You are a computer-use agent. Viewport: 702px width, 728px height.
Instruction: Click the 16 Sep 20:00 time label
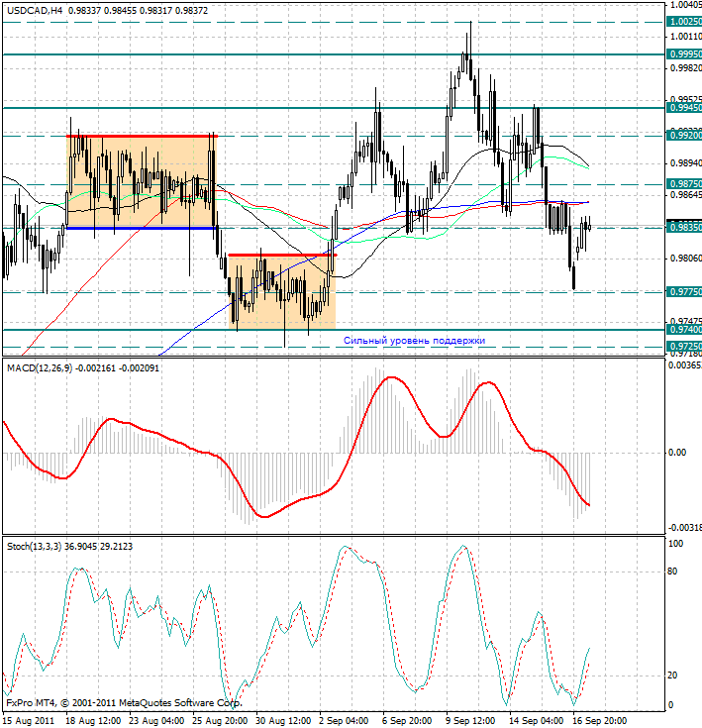pyautogui.click(x=601, y=720)
